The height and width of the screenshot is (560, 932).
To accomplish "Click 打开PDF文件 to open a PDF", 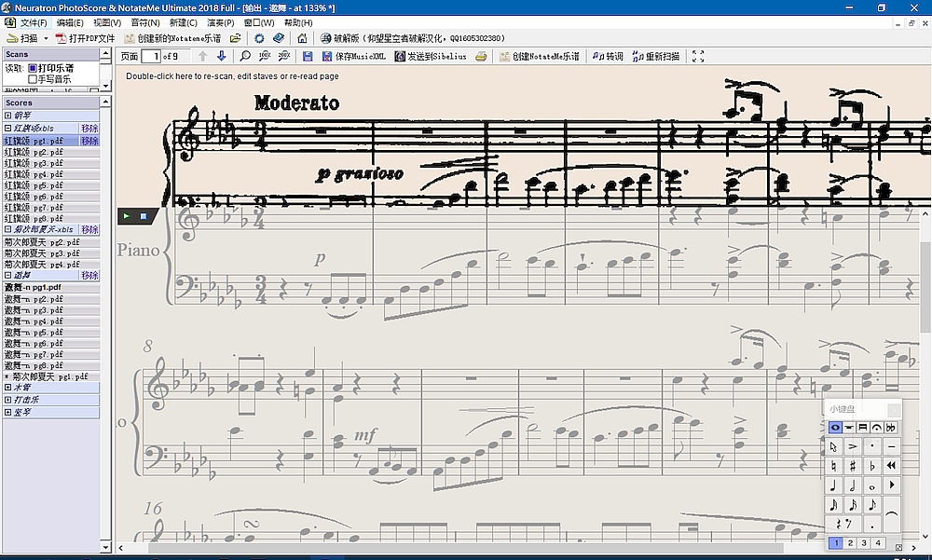I will pos(86,38).
